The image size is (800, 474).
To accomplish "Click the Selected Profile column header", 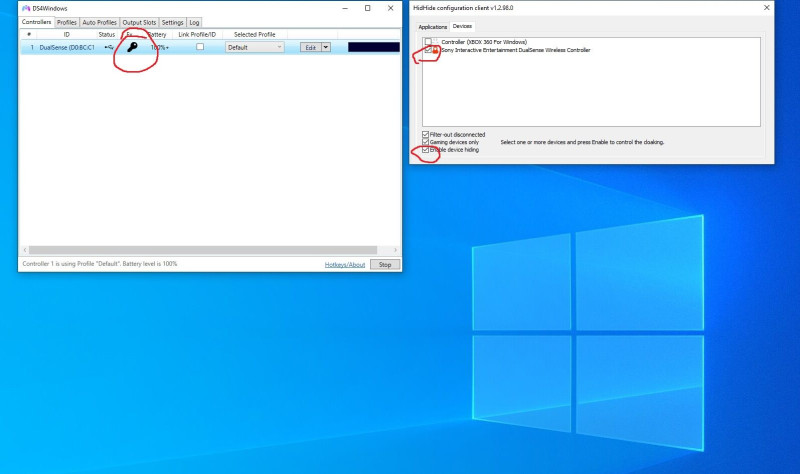I will coord(255,34).
